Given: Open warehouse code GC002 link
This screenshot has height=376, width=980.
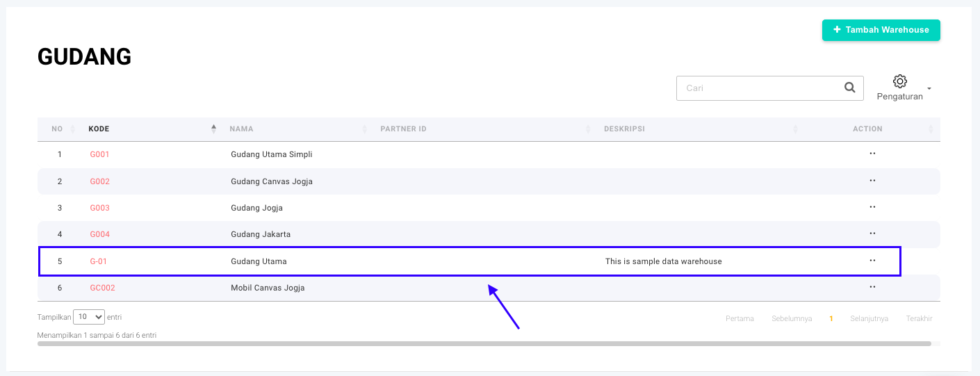Looking at the screenshot, I should (x=102, y=288).
